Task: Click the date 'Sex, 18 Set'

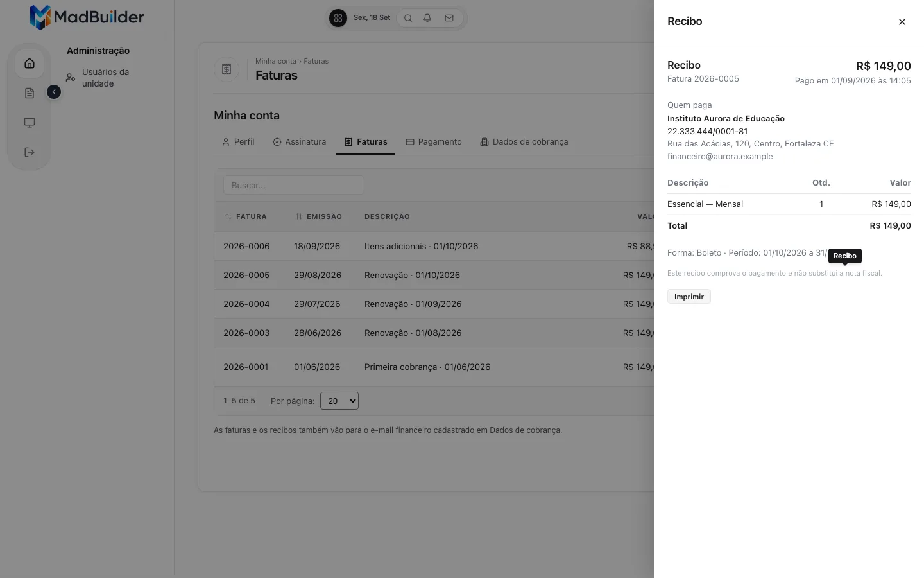Action: (372, 18)
